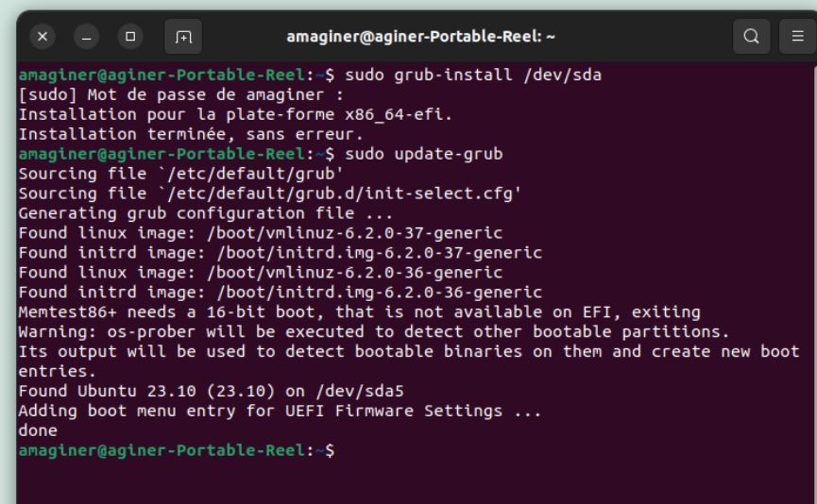
Task: Click the search magnifier icon
Action: (752, 37)
